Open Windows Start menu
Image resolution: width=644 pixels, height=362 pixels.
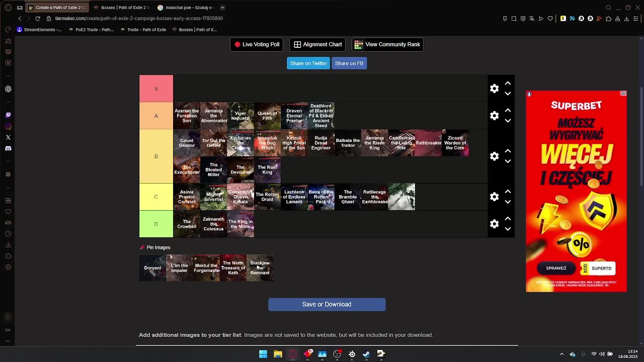pos(263,354)
